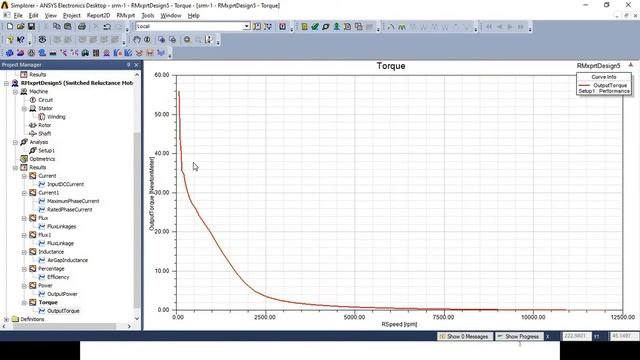Select the OutputTorque report in tree
Viewport: 640px width, 360px height.
tap(63, 311)
